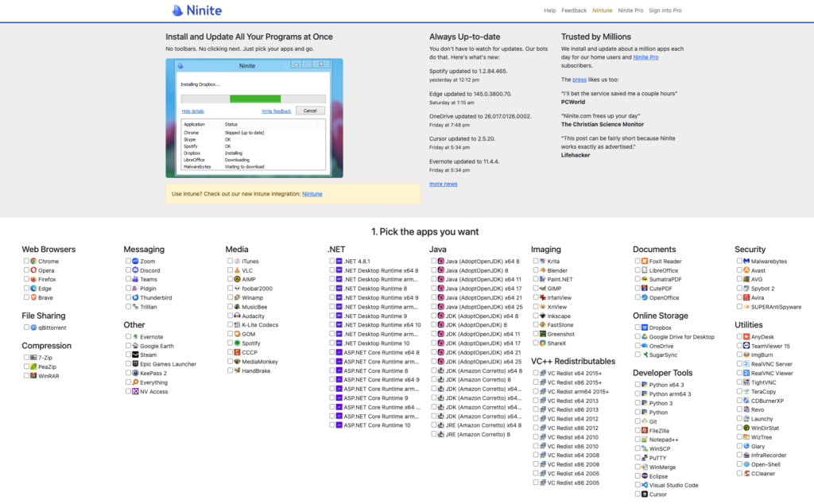The width and height of the screenshot is (814, 504).
Task: Click the WinRAR icon
Action: click(33, 376)
